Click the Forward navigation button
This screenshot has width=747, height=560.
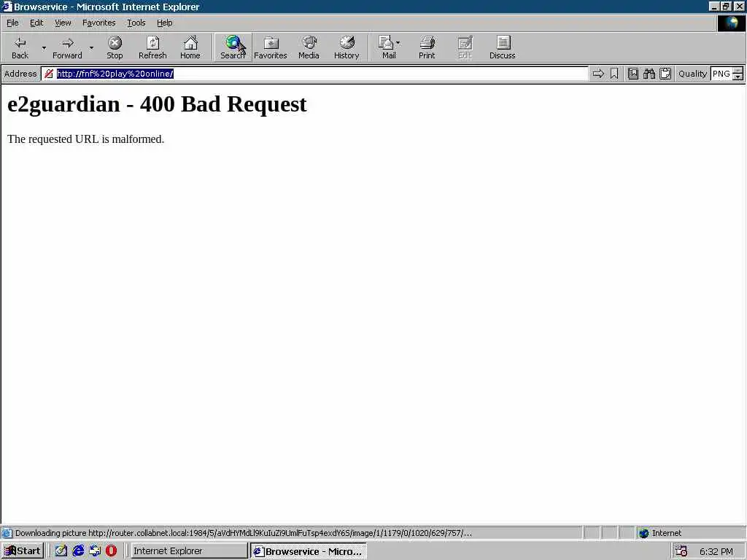[x=67, y=47]
